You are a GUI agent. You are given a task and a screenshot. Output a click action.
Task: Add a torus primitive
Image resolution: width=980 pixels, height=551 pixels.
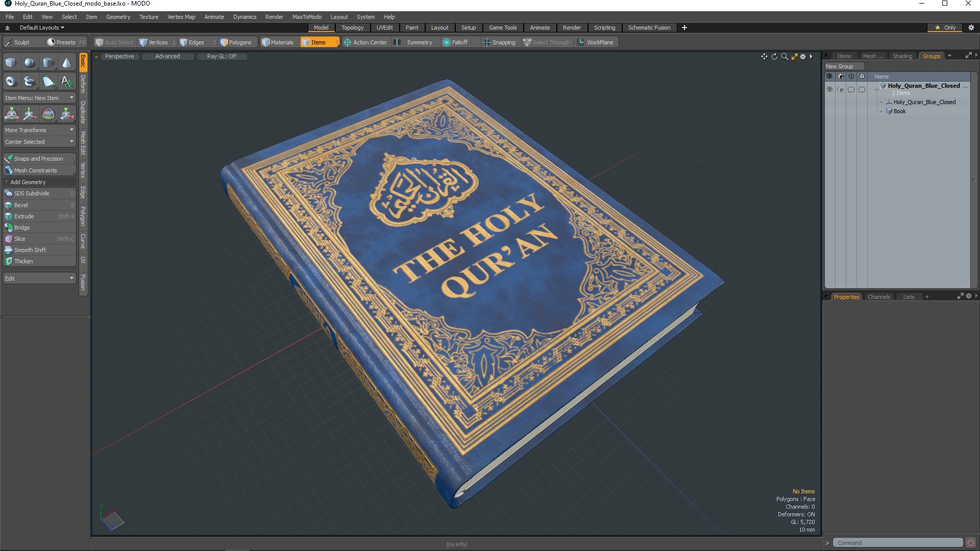coord(11,81)
